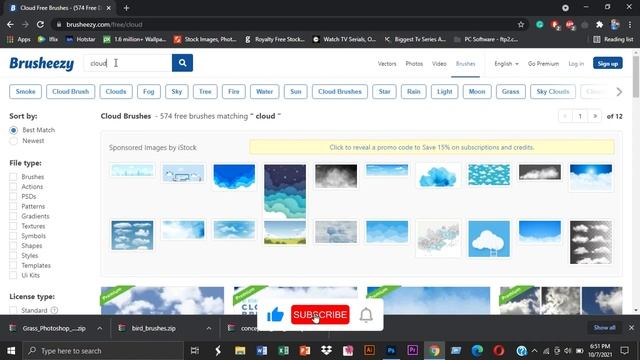Show hidden system tray icons
The image size is (640, 360).
[x=534, y=351]
